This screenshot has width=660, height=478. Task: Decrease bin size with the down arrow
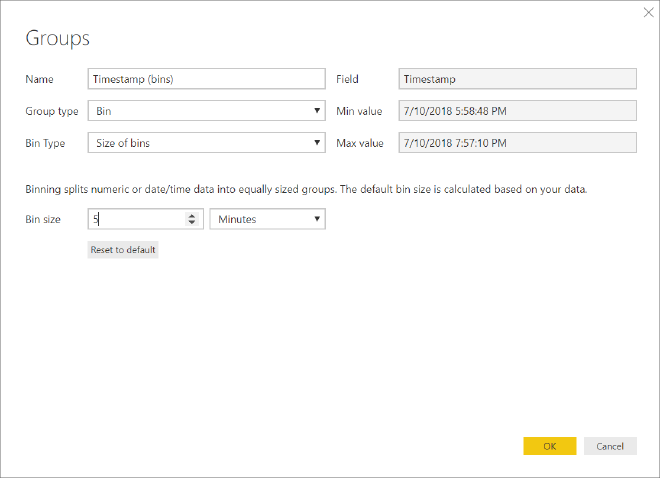click(191, 223)
